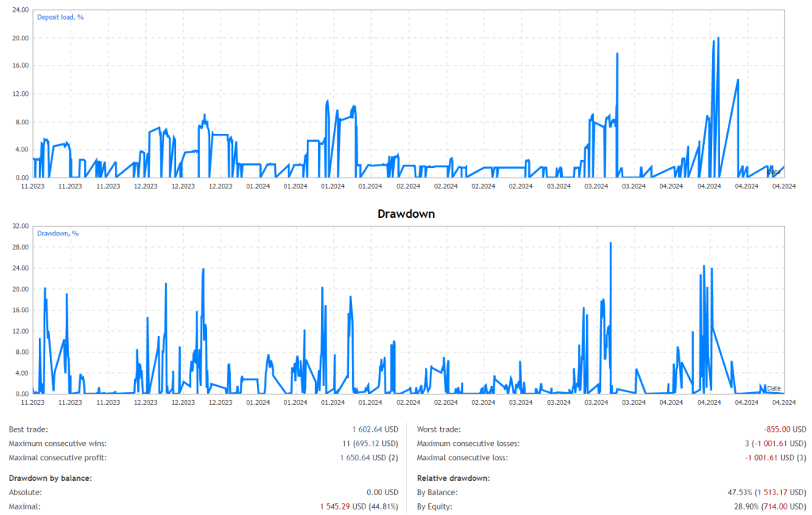Click the 32.00 label on Drawdown axis
Viewport: 812px width, 515px height.
pyautogui.click(x=21, y=227)
